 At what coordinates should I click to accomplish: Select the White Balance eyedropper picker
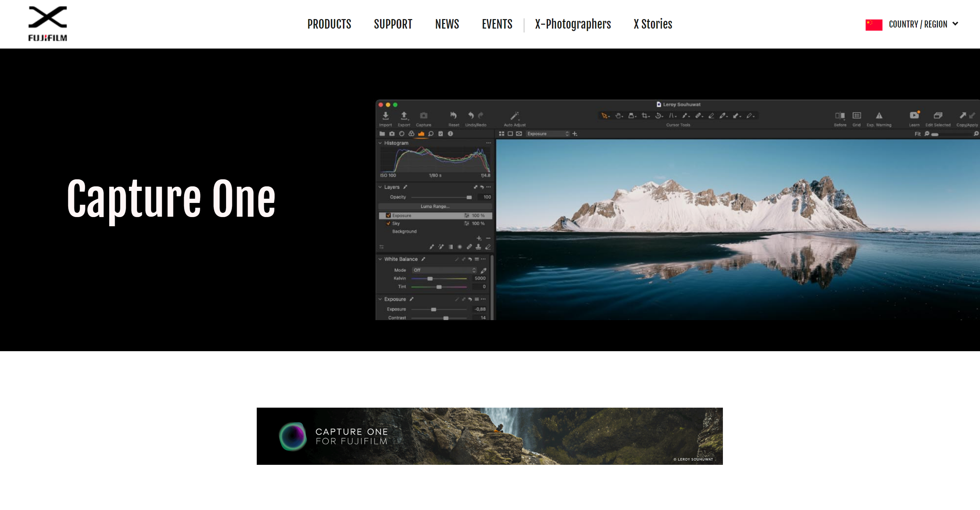point(483,270)
